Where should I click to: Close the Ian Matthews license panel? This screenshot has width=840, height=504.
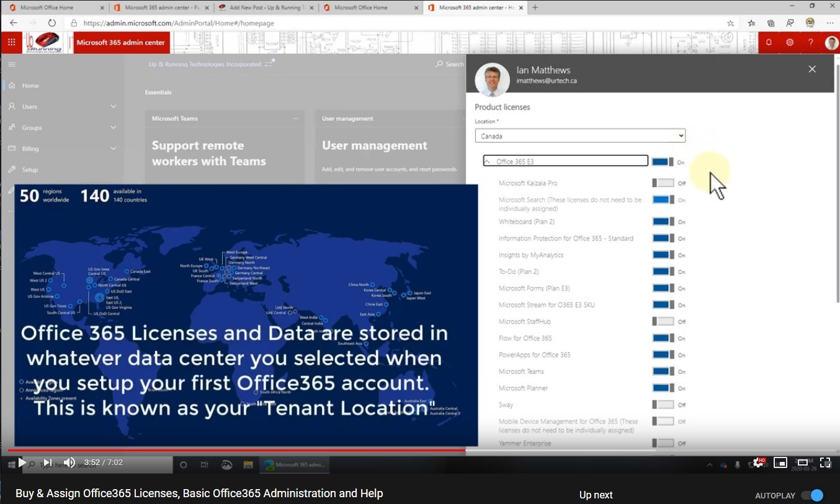tap(811, 69)
